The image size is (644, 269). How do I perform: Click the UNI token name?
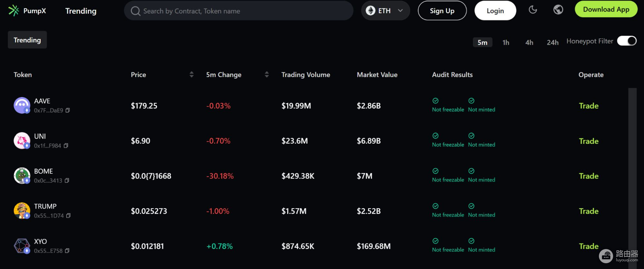pyautogui.click(x=40, y=136)
